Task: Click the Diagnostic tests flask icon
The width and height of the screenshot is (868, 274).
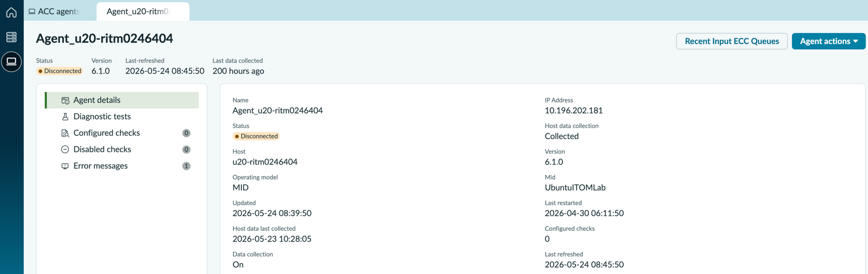Action: point(65,116)
